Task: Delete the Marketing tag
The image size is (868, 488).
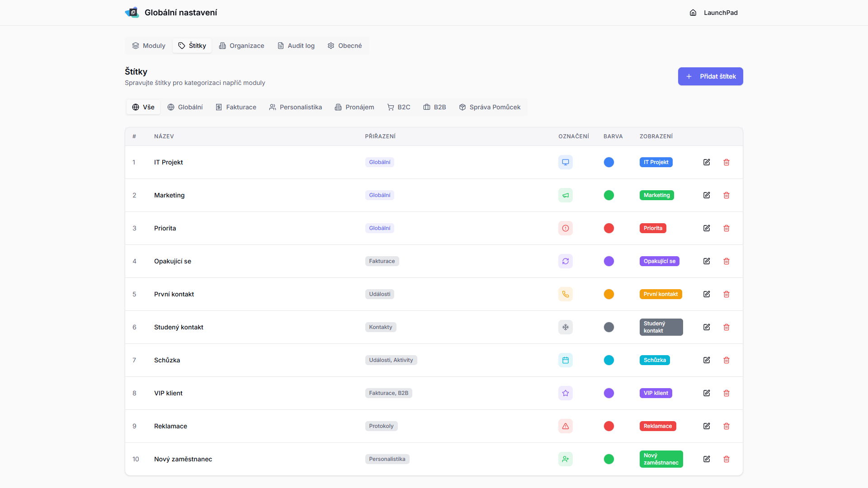Action: (726, 195)
